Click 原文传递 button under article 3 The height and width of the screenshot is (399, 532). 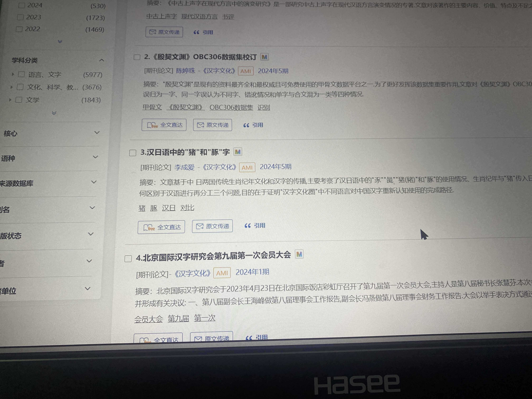tap(212, 226)
